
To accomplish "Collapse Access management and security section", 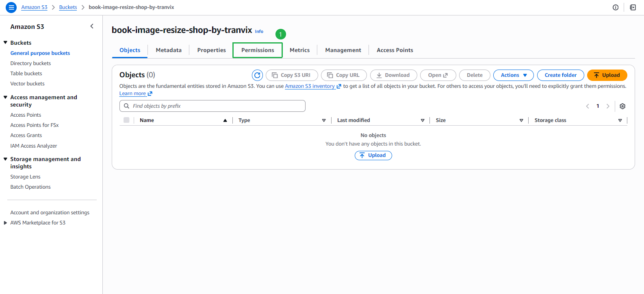I will click(6, 97).
